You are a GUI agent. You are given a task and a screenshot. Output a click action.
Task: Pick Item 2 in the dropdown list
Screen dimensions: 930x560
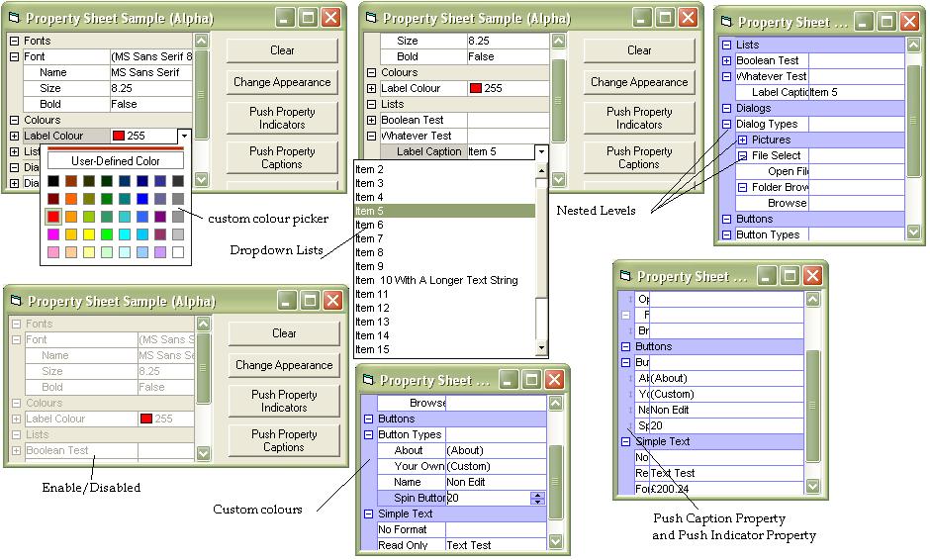pos(370,169)
